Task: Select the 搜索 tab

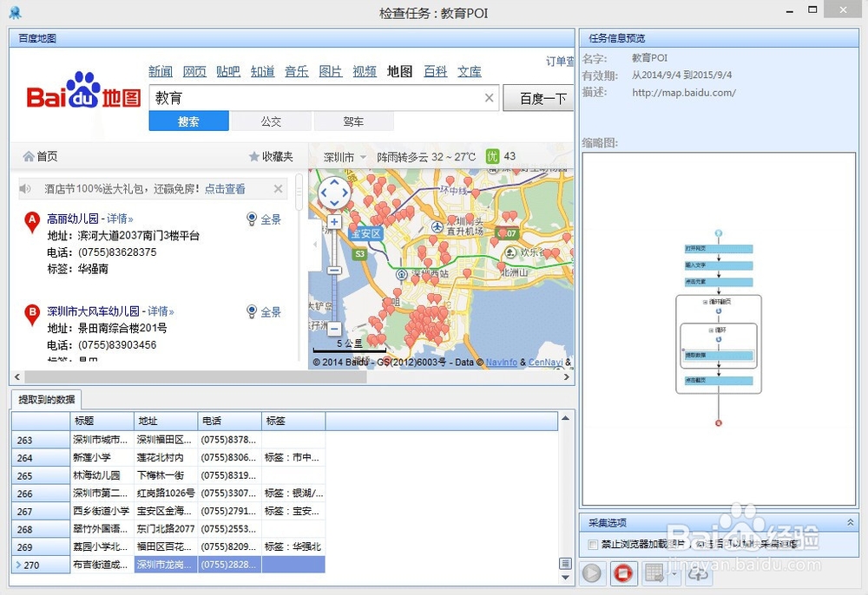Action: (x=188, y=121)
